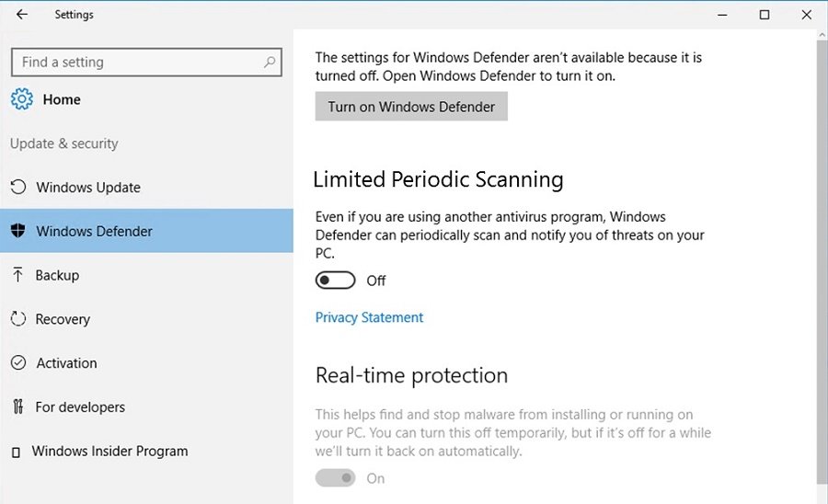
Task: Click the Windows Insider Program icon
Action: click(x=16, y=452)
